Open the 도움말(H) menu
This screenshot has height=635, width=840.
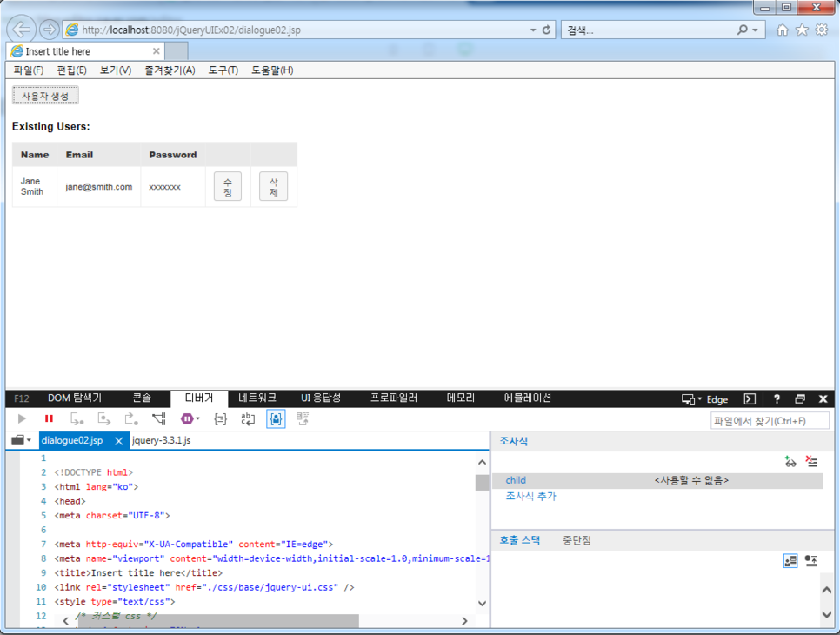[x=272, y=70]
